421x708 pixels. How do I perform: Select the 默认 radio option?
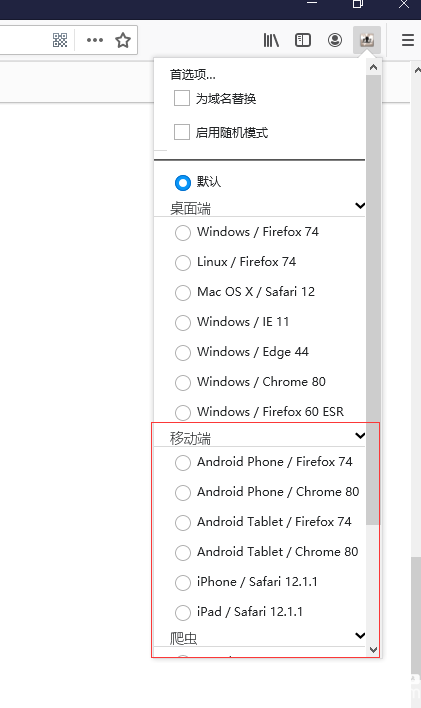pos(182,182)
